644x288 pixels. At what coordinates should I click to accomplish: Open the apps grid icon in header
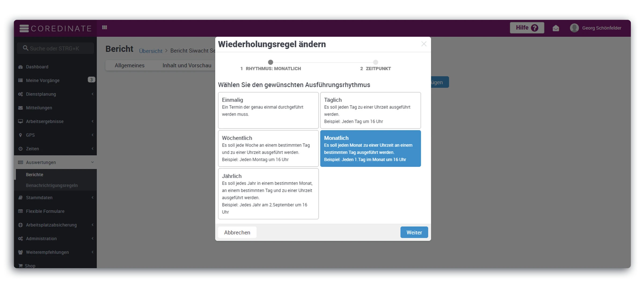click(105, 27)
